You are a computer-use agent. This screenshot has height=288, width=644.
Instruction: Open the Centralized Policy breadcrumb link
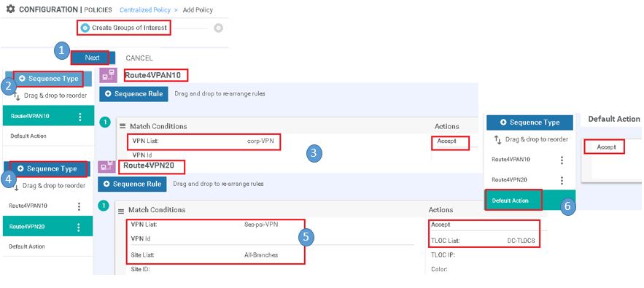click(145, 9)
